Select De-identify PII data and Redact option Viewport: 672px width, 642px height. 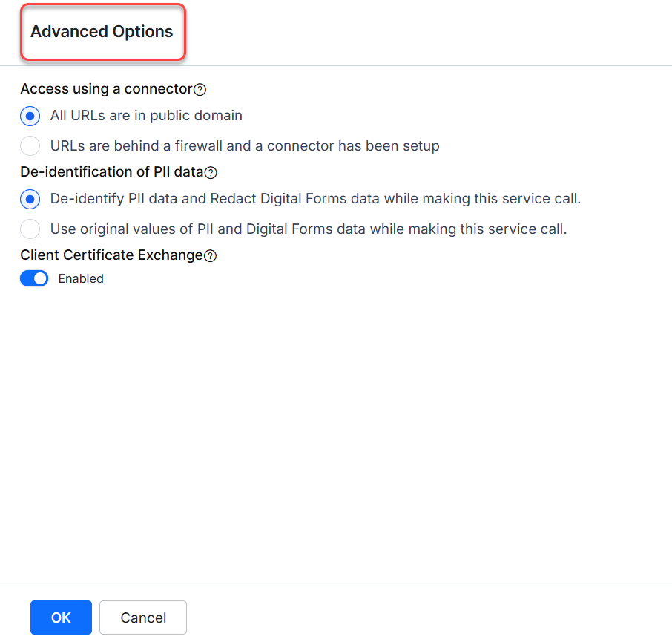(30, 199)
